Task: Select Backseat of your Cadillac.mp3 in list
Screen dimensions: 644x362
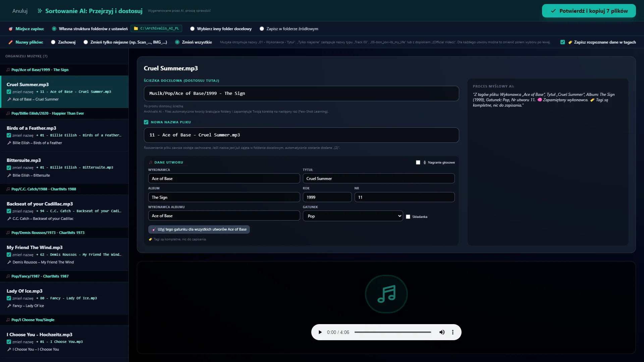Action: point(64,211)
